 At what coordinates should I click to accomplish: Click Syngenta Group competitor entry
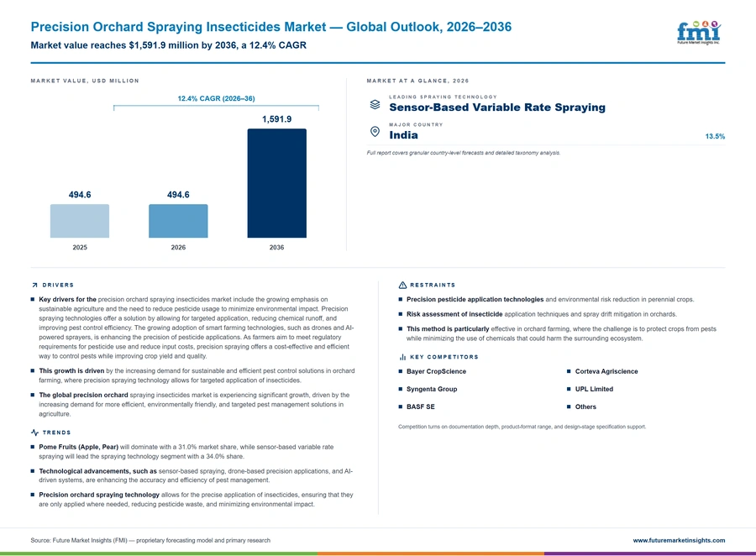coord(432,389)
